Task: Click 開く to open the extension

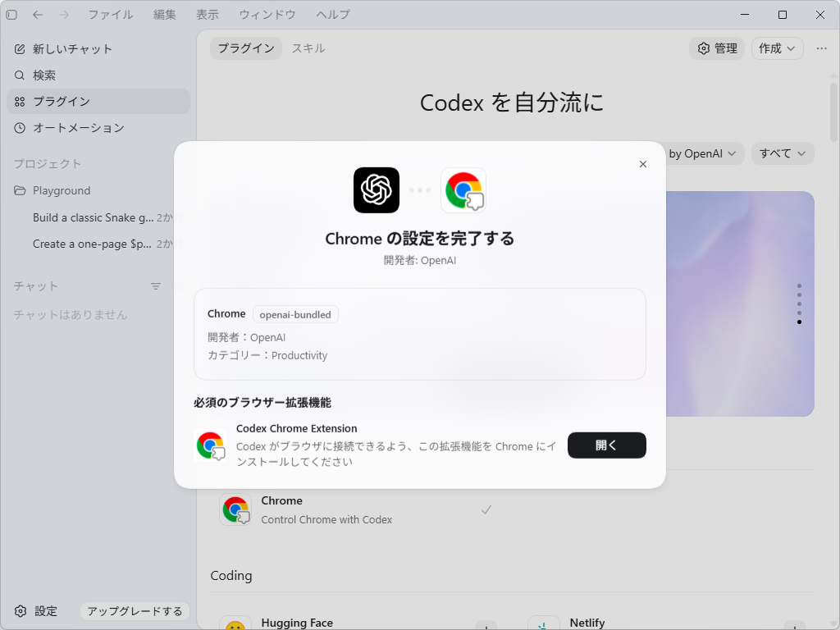Action: tap(607, 445)
